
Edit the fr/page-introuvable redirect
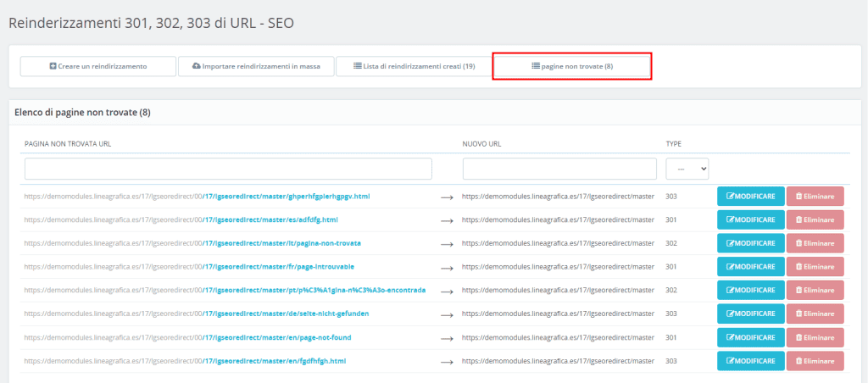(751, 267)
